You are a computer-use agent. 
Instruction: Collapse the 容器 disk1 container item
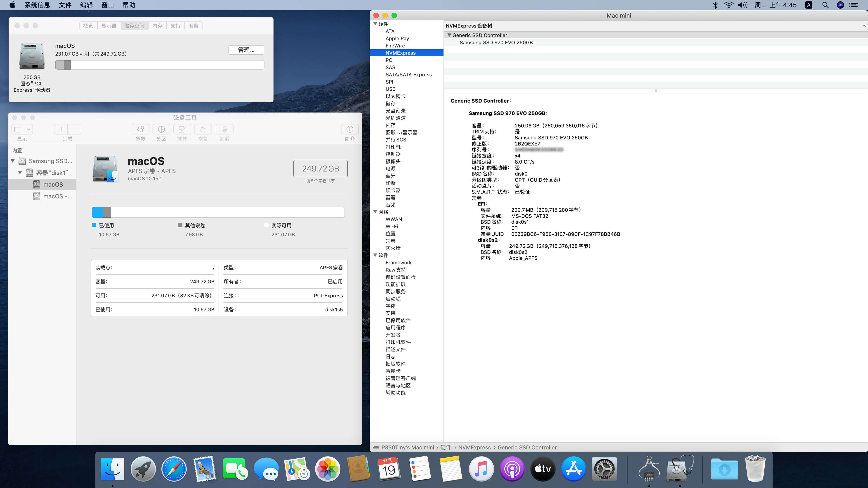pos(20,173)
